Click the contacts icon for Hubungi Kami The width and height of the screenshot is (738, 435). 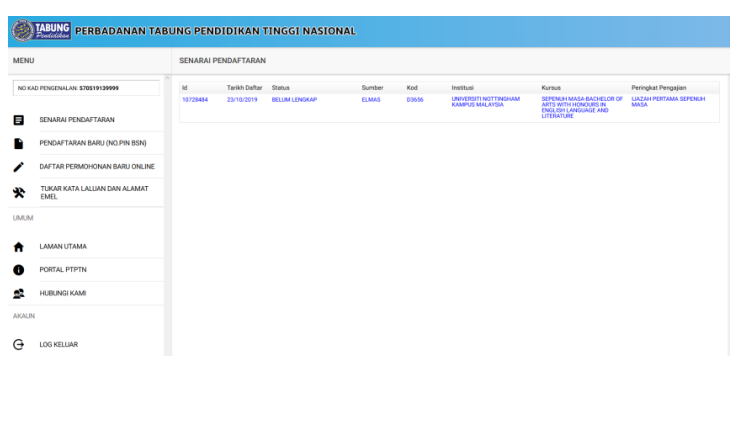(18, 294)
